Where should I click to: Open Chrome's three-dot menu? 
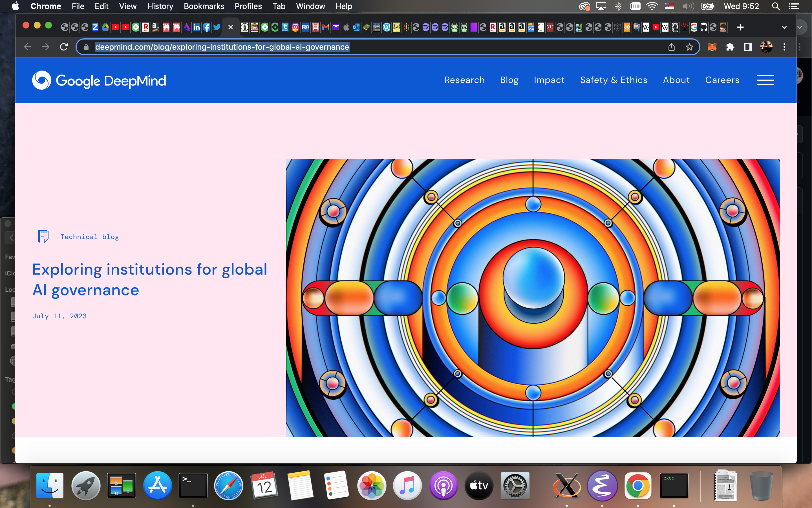(784, 47)
